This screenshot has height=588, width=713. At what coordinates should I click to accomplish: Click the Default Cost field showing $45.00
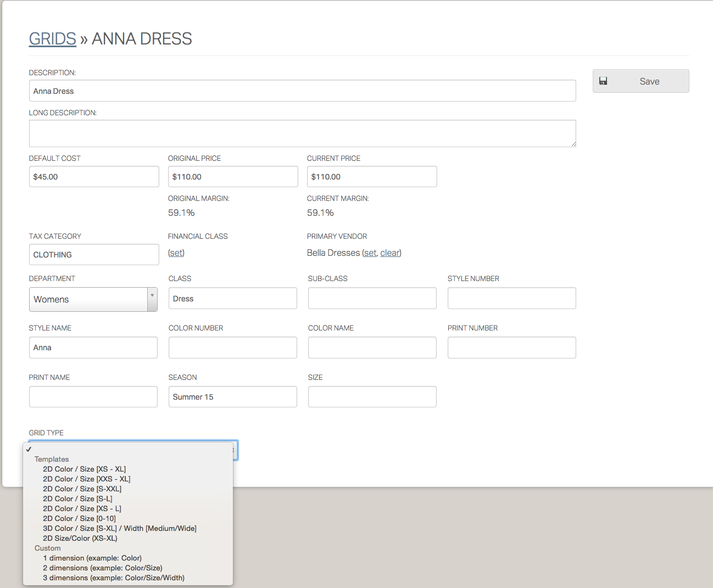coord(93,176)
